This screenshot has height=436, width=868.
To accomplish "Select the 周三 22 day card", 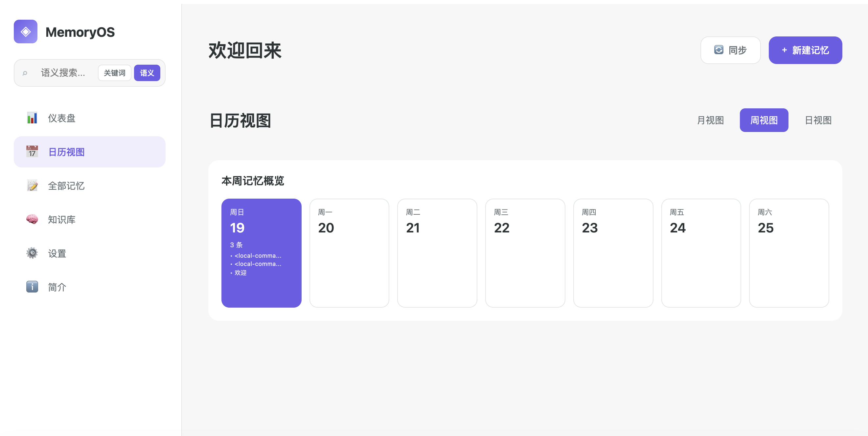I will tap(525, 253).
